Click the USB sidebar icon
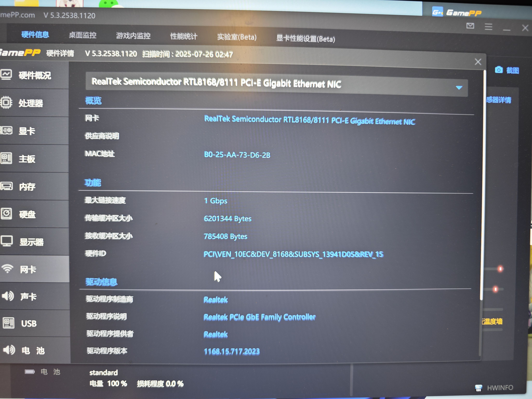The image size is (532, 399). (9, 323)
